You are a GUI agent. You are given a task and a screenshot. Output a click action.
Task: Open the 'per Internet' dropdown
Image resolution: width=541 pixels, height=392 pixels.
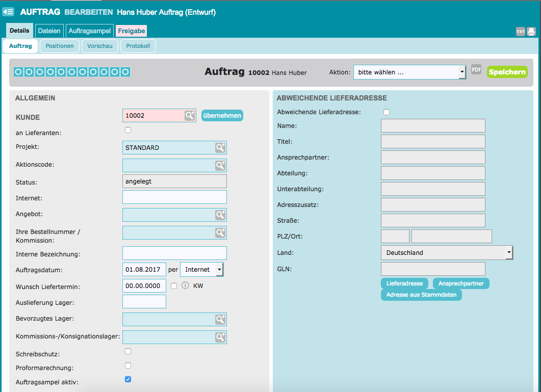click(x=202, y=270)
